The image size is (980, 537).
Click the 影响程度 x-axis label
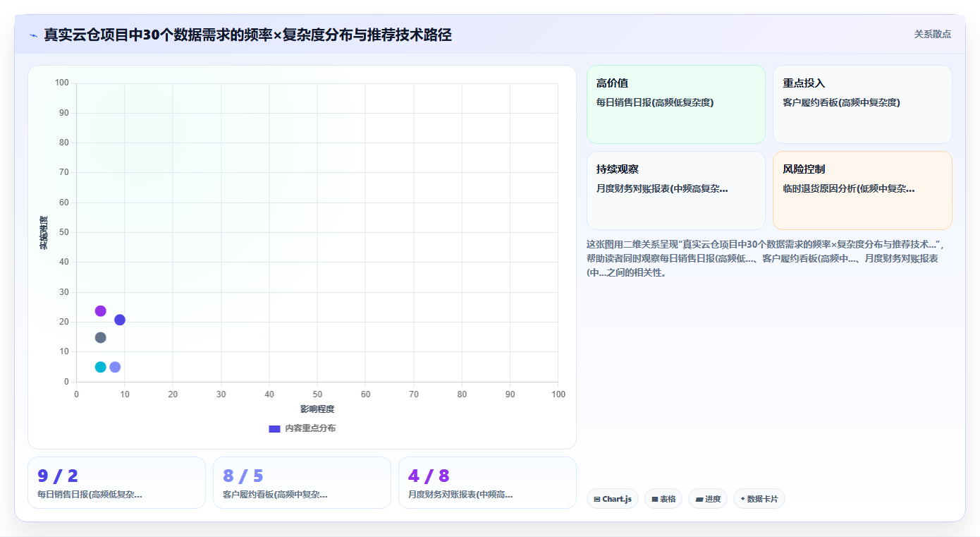pyautogui.click(x=317, y=409)
